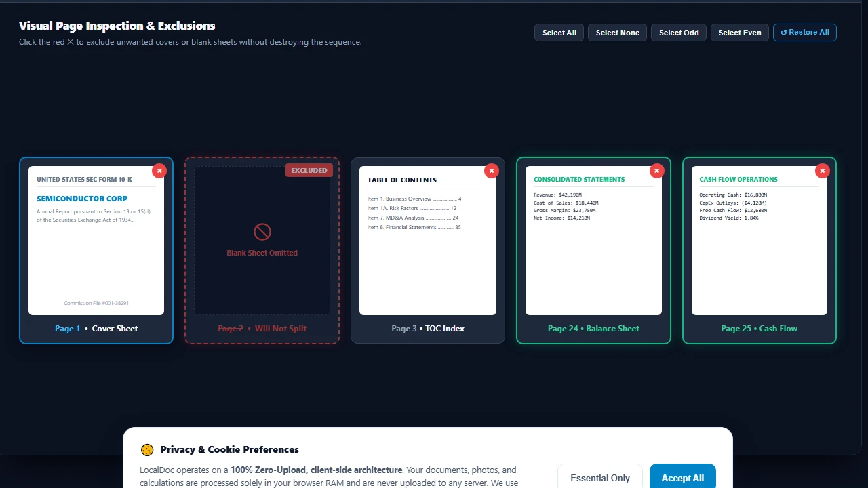Click 'Commission File #001-38291' text
This screenshot has width=868, height=488.
[96, 303]
